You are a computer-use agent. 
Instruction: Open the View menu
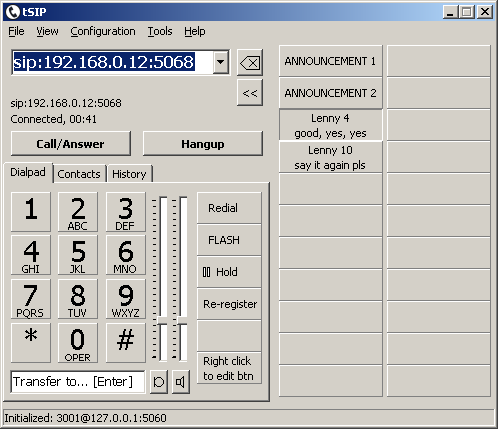coord(47,31)
